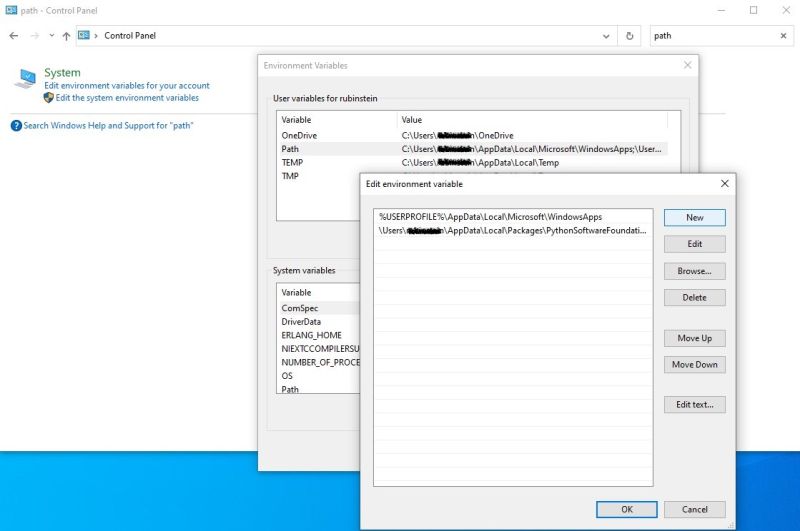
Task: Click the path search field
Action: [714, 36]
